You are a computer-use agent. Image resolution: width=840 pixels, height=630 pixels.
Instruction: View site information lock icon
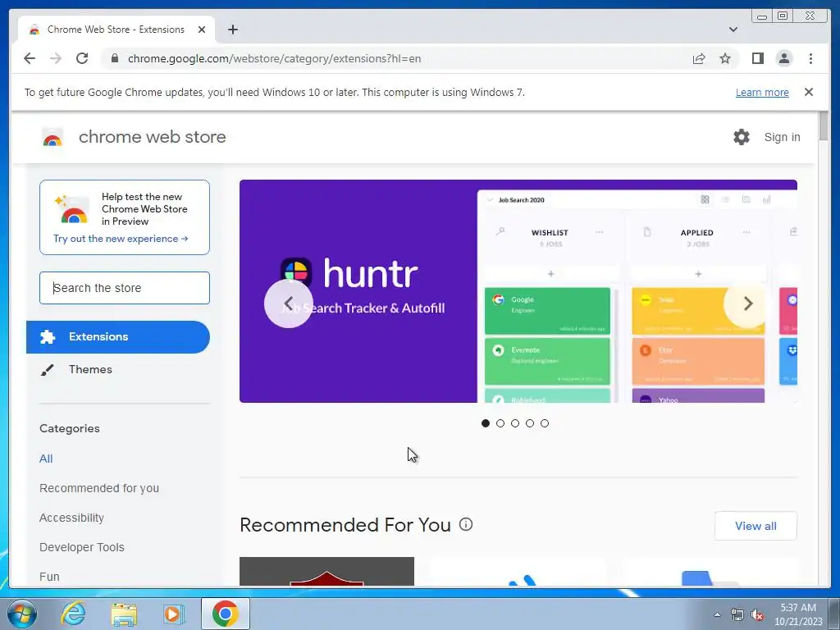pos(114,58)
